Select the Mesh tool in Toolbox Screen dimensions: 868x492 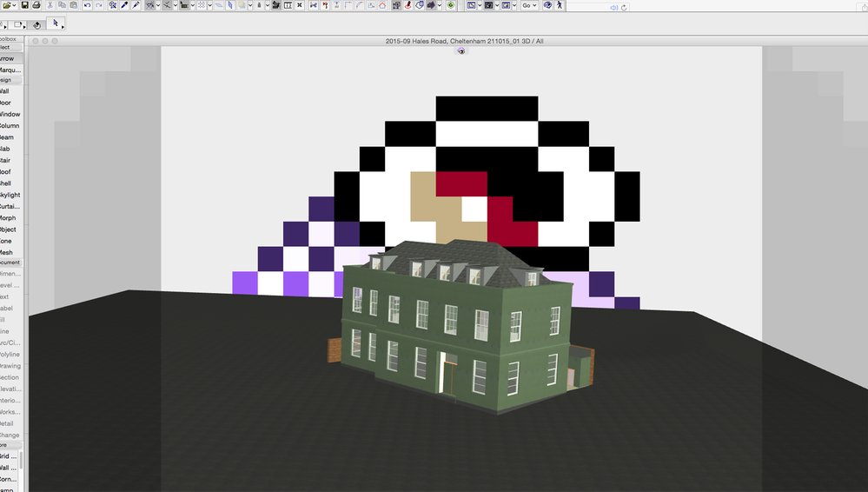[10, 252]
